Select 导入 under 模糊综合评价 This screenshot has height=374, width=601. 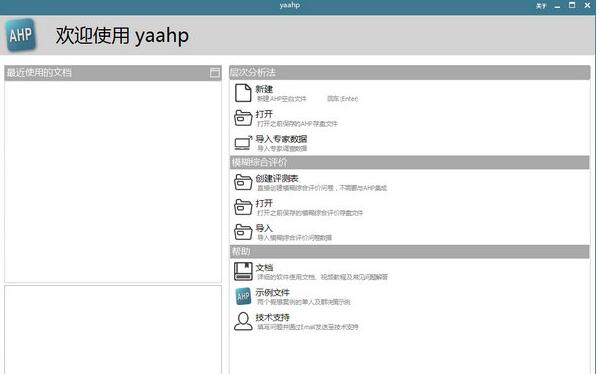click(x=264, y=228)
